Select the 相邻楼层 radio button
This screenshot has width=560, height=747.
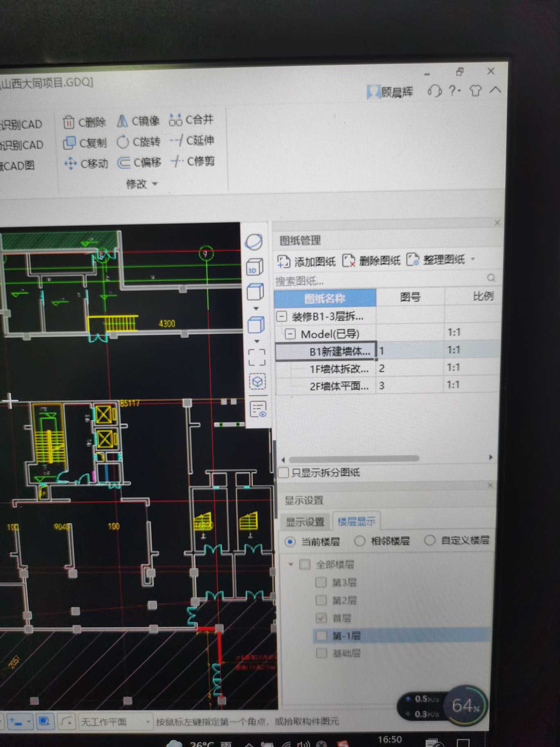coord(359,541)
